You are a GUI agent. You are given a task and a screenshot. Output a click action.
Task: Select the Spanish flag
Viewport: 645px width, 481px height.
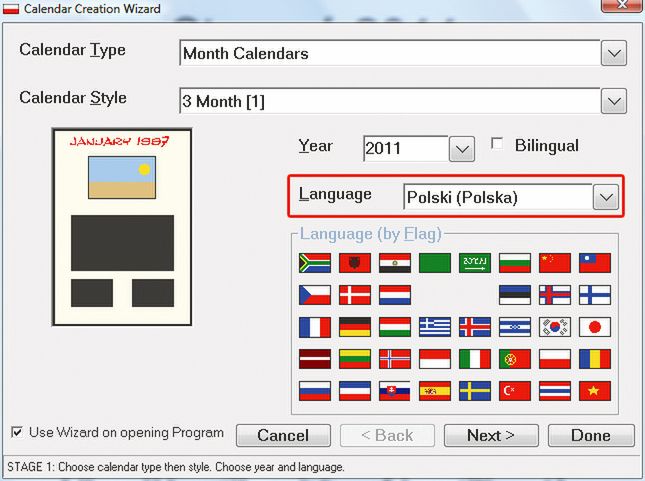435,391
